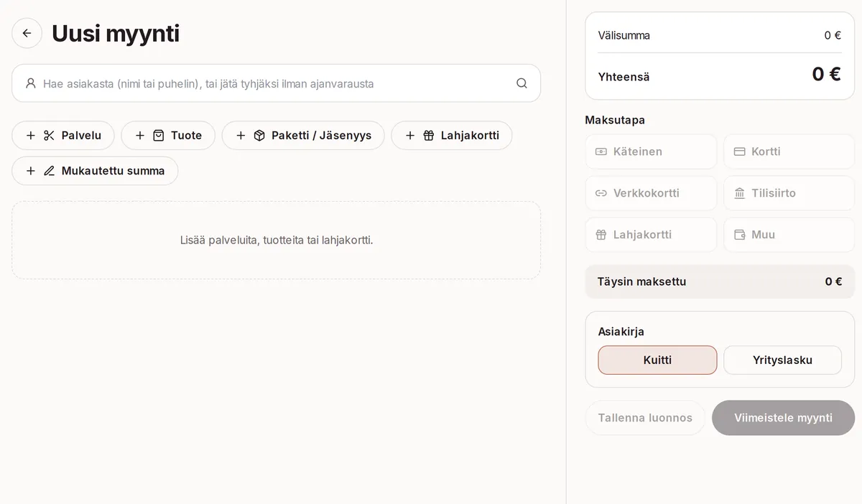Click the Täysin maksettu row label
This screenshot has height=504, width=862.
(x=641, y=281)
